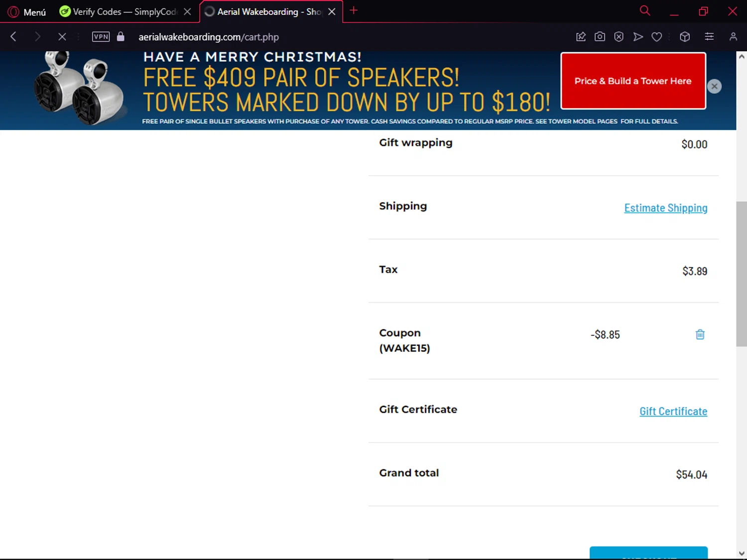747x560 pixels.
Task: Go forward to next page
Action: pos(37,36)
